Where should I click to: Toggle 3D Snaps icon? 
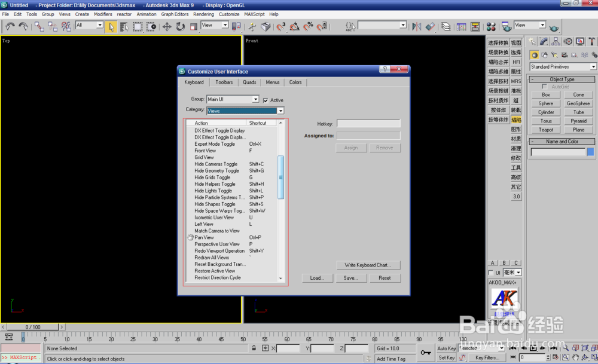point(280,26)
